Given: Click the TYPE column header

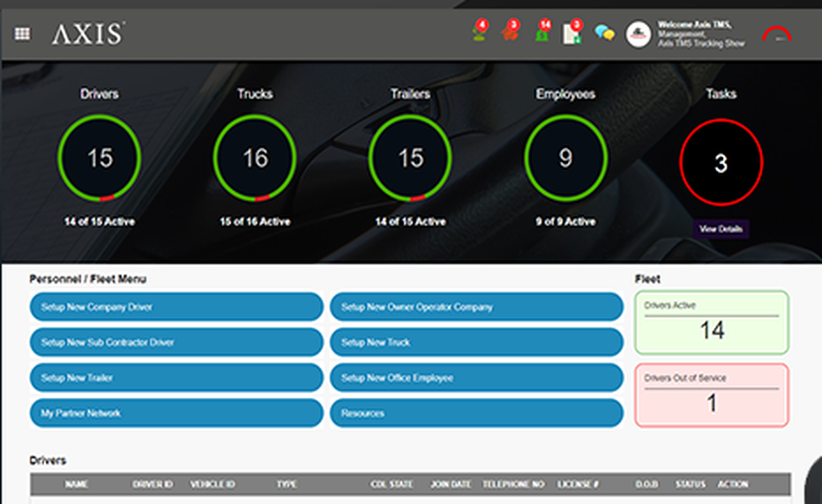Looking at the screenshot, I should [287, 484].
